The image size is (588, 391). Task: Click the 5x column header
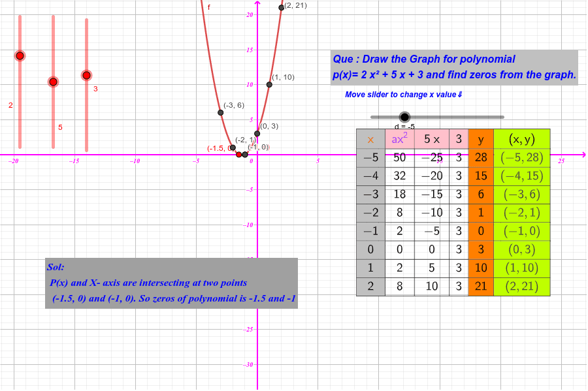point(433,139)
